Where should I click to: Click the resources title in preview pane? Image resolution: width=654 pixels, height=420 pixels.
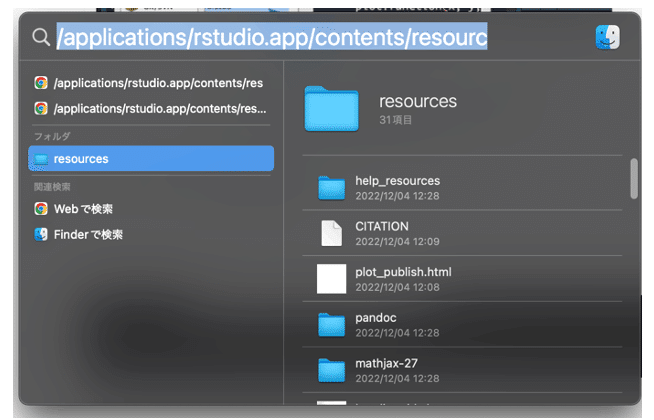click(418, 101)
